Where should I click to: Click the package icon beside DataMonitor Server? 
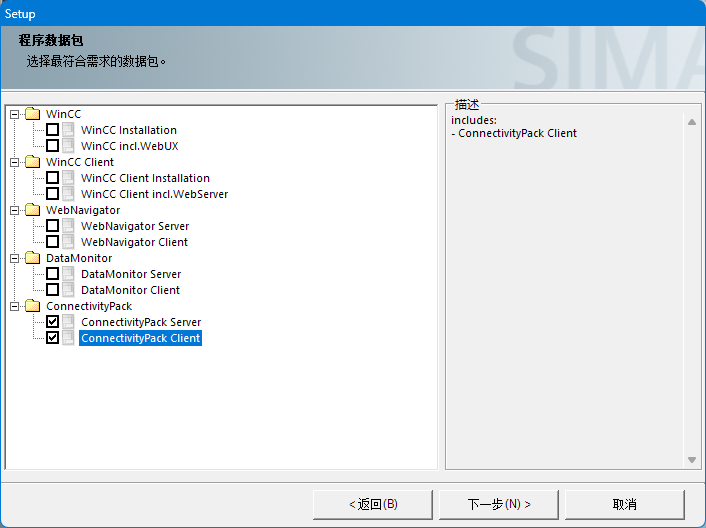click(x=68, y=274)
